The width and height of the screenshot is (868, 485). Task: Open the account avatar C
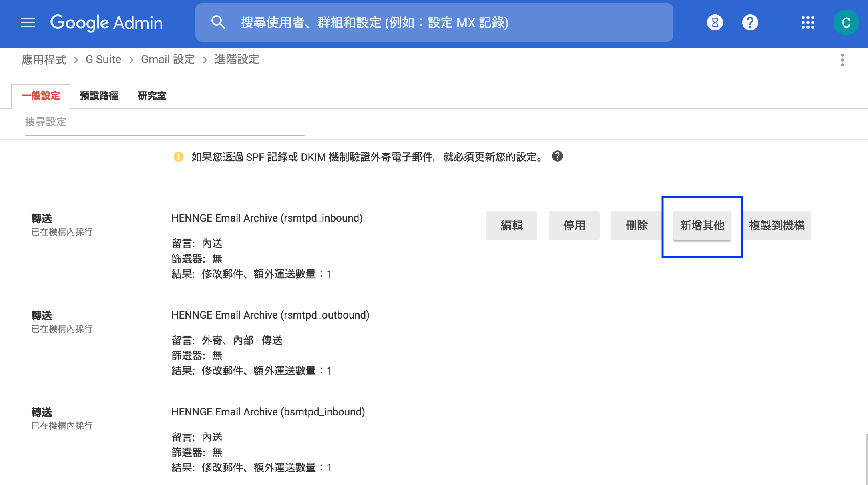point(846,22)
